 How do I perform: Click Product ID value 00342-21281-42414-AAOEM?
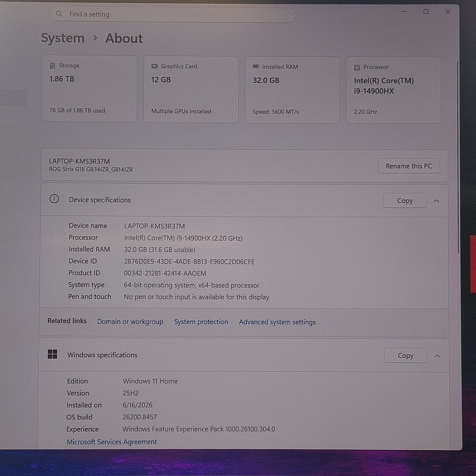[x=165, y=273]
